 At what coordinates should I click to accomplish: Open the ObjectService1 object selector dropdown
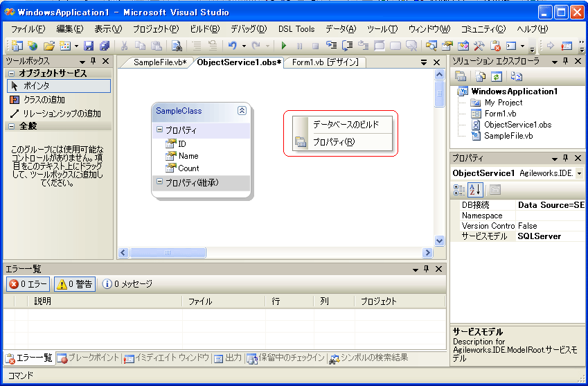point(580,173)
